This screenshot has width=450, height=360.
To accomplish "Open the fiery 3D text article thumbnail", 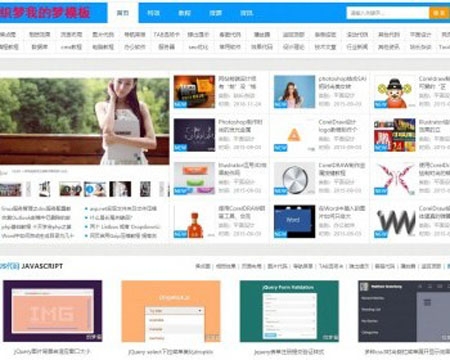I will (x=194, y=91).
